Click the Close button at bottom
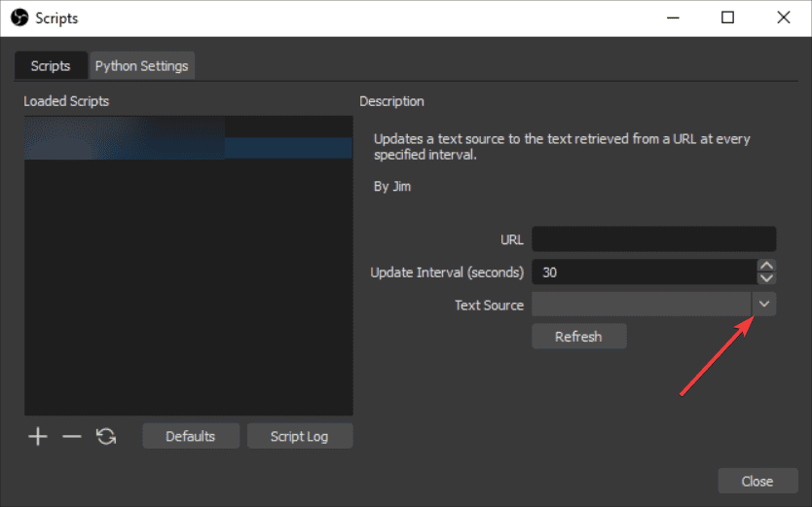This screenshot has width=812, height=507. point(757,481)
